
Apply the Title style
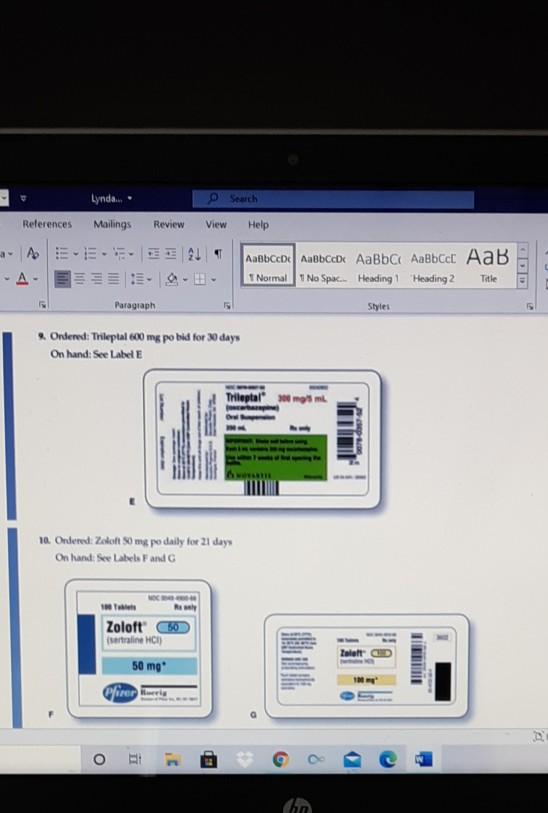[488, 265]
